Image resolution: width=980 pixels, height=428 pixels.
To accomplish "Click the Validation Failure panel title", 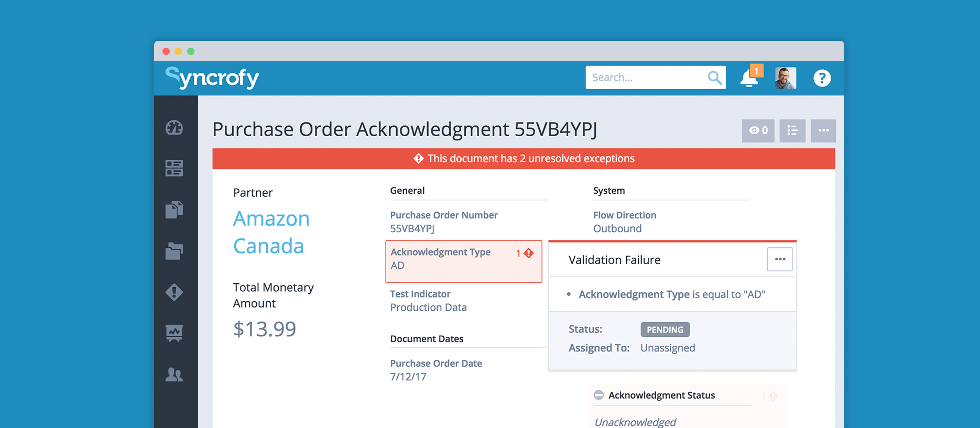I will [614, 260].
